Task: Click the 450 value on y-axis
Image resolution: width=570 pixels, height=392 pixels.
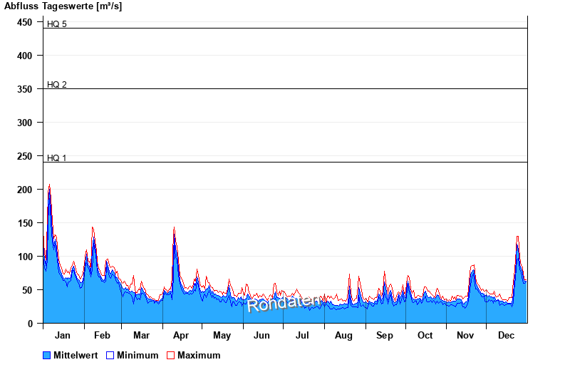Action: 25,22
